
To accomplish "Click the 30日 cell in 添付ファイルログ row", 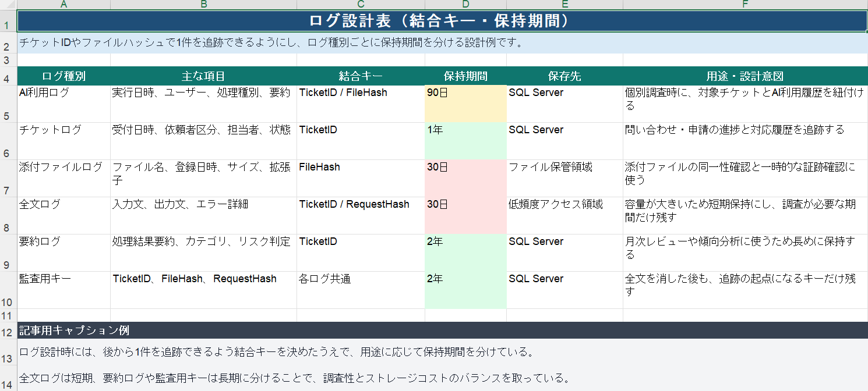I will (x=465, y=179).
